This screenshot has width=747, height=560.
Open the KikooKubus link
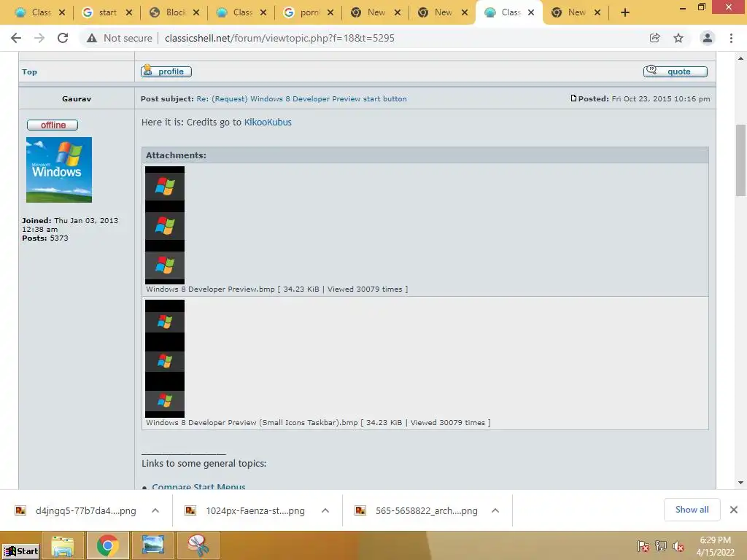click(268, 122)
